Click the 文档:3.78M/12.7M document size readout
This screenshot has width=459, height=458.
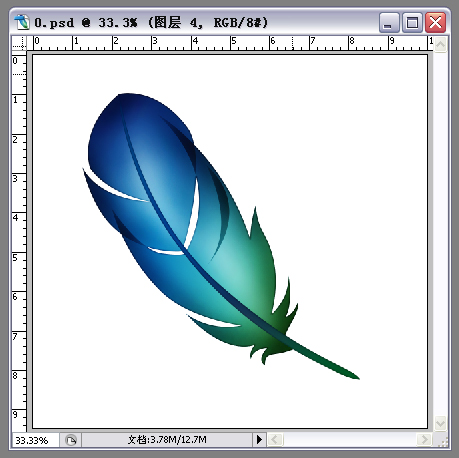click(167, 440)
